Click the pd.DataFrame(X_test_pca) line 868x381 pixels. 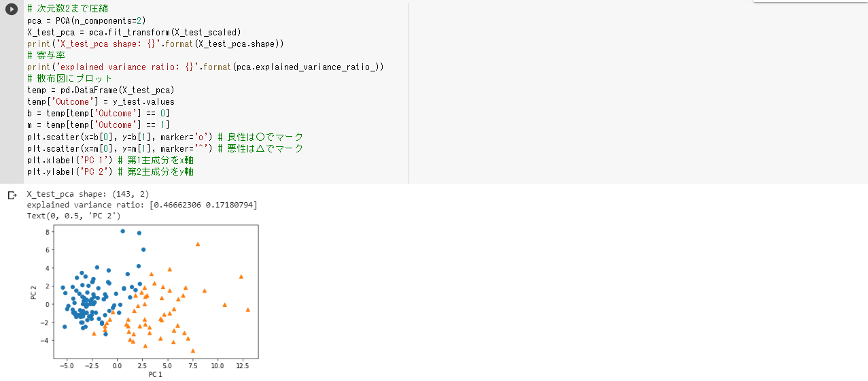click(101, 90)
